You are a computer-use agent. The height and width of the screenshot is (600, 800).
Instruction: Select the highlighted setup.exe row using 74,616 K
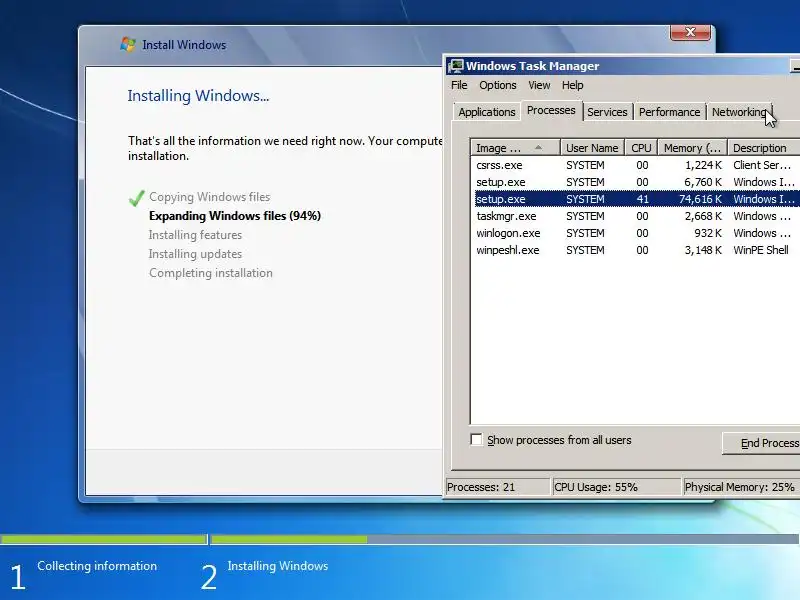coord(635,199)
